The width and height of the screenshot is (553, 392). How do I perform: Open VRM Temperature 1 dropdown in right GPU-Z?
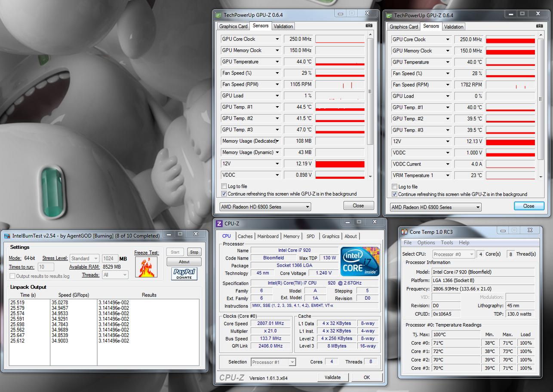pos(448,175)
